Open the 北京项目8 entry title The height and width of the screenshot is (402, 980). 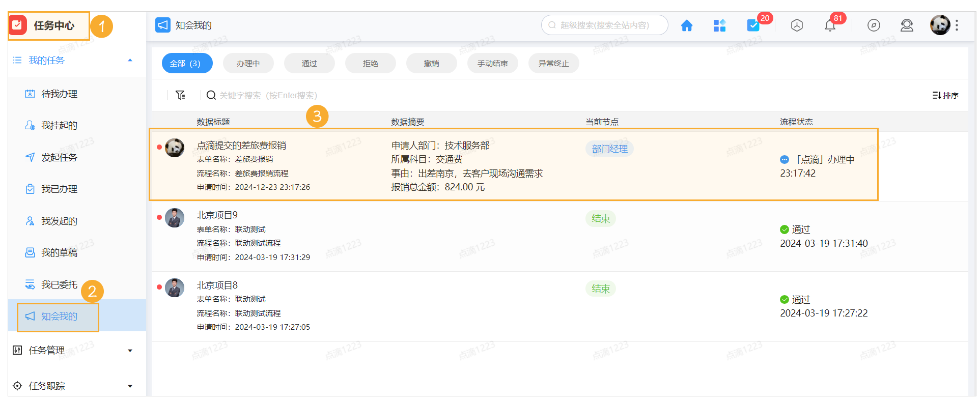coord(217,285)
